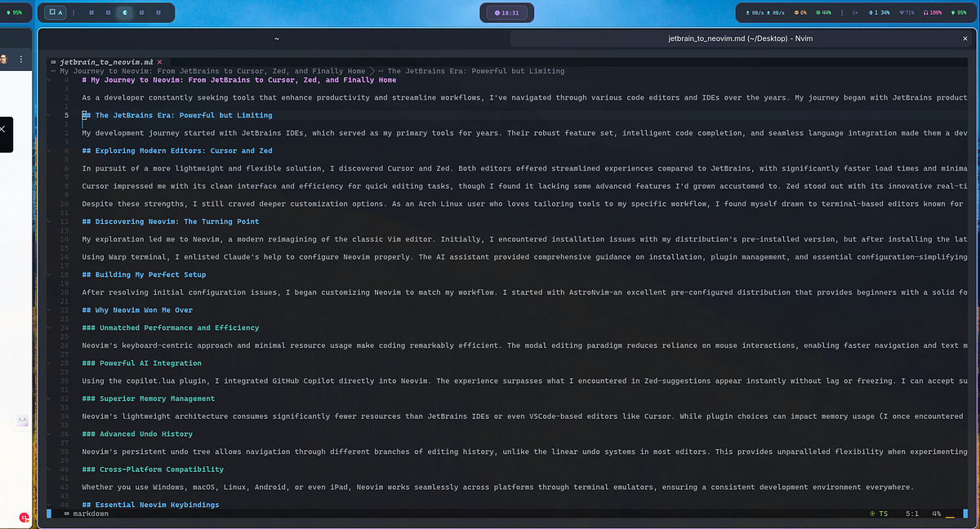Screen dimensions: 980x529
Task: Click the '## The JetBrains Era: Powerful but Limiting' heading
Action: point(177,115)
